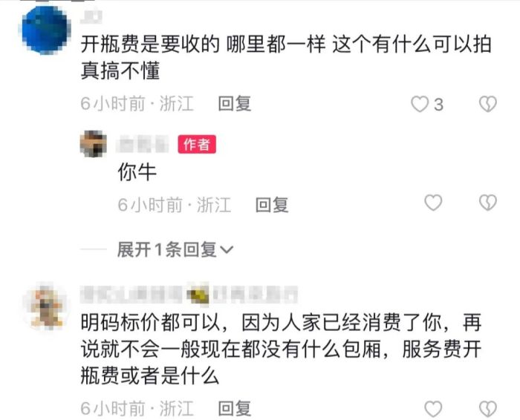Viewport: 520px width, 420px height.
Task: Like the comment about 开瓶费是要收的
Action: pos(420,104)
